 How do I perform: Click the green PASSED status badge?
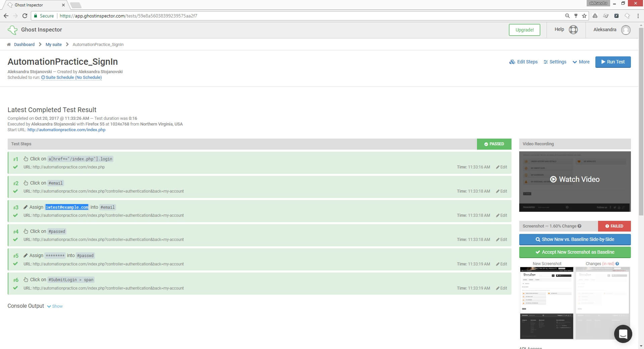[x=494, y=144]
